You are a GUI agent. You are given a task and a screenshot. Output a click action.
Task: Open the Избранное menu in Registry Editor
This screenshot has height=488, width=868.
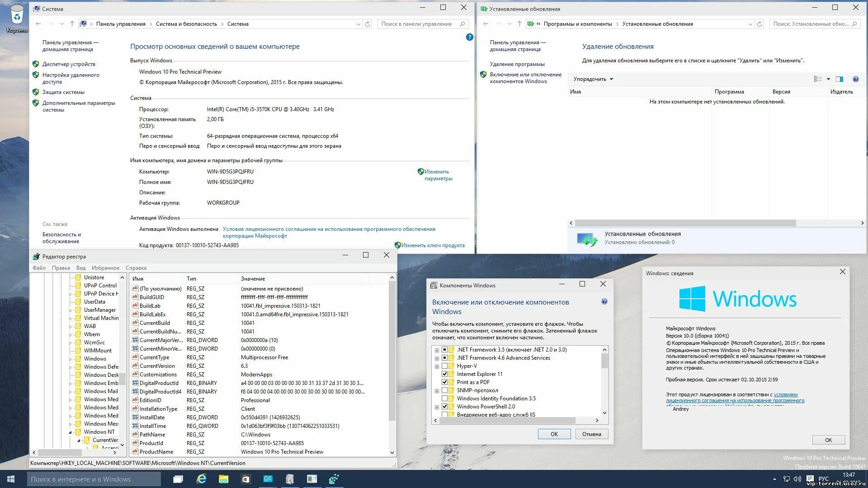point(105,268)
